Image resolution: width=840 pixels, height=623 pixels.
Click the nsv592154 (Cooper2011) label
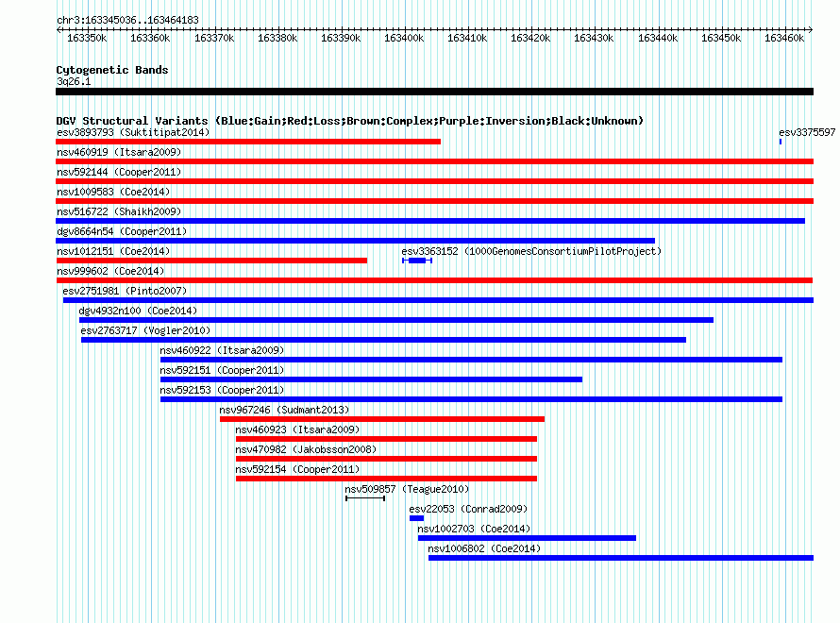pos(297,469)
